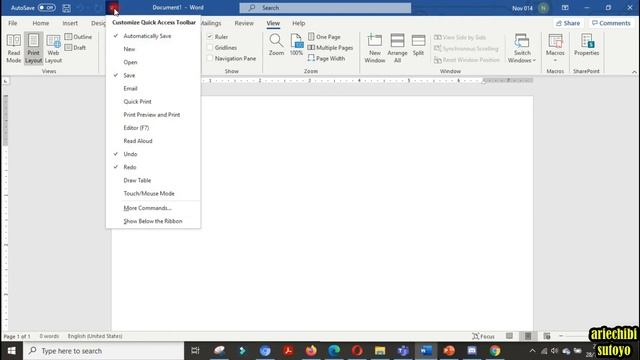Select Touch/Mouse Mode menu entry
The width and height of the screenshot is (640, 360).
[x=153, y=193]
